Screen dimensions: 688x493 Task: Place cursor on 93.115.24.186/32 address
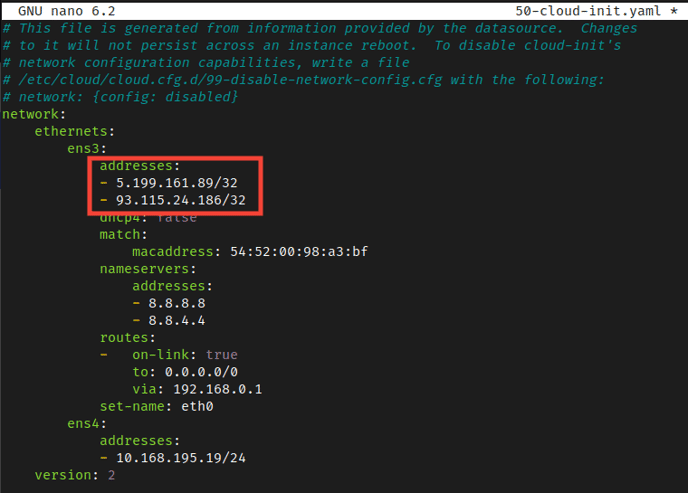tap(179, 200)
